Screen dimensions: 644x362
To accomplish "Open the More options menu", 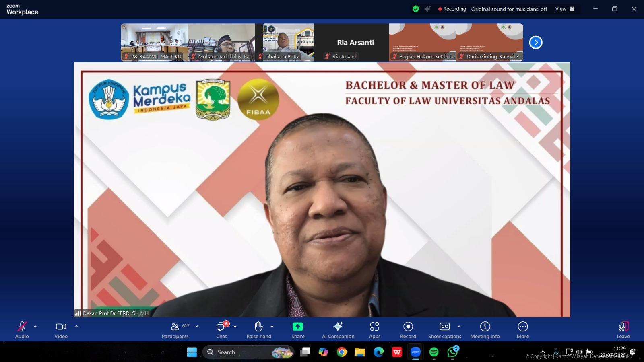I will 522,330.
